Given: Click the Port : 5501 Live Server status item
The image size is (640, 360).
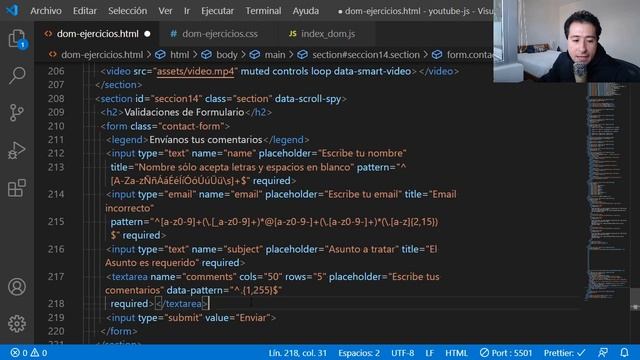Looking at the screenshot, I should (x=506, y=353).
